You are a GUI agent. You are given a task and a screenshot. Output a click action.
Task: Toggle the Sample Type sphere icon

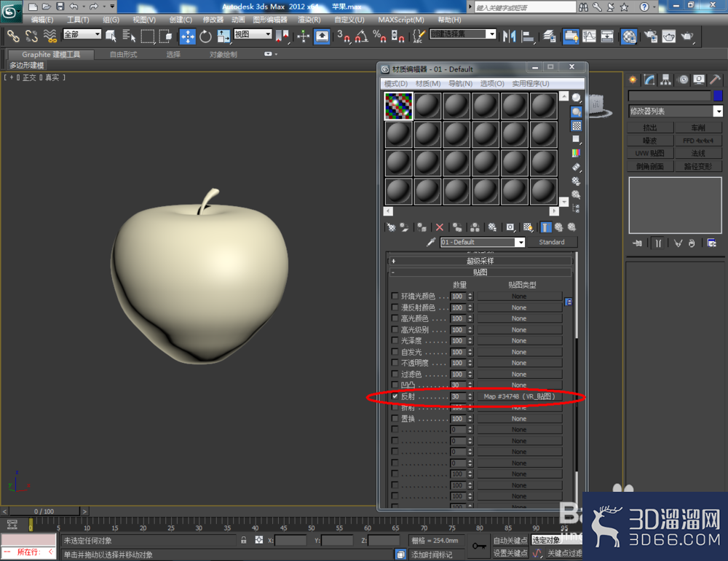pos(576,98)
